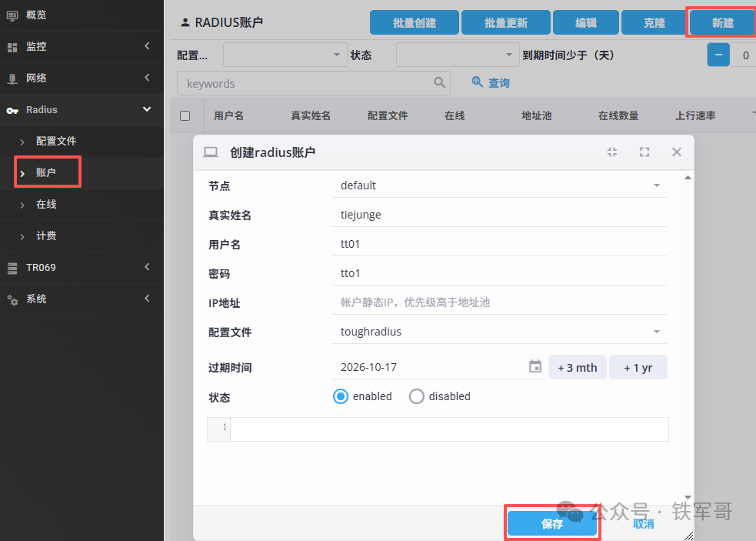The width and height of the screenshot is (756, 541).
Task: Select the disabled status radio button
Action: (x=417, y=396)
